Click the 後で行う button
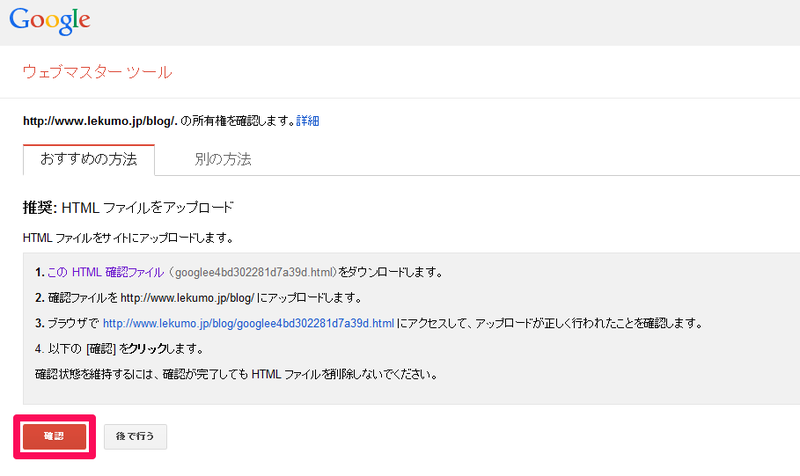This screenshot has height=476, width=800. (135, 436)
